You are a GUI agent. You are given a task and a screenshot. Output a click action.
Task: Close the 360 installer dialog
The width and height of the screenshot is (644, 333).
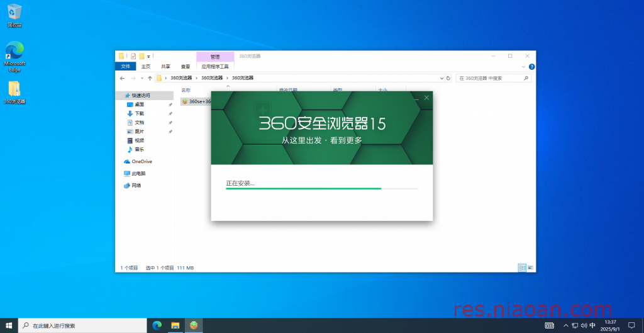[427, 98]
